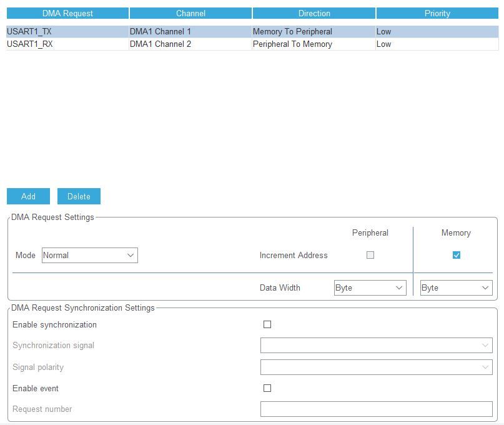
Task: Click the DMA Request column header
Action: tap(67, 13)
